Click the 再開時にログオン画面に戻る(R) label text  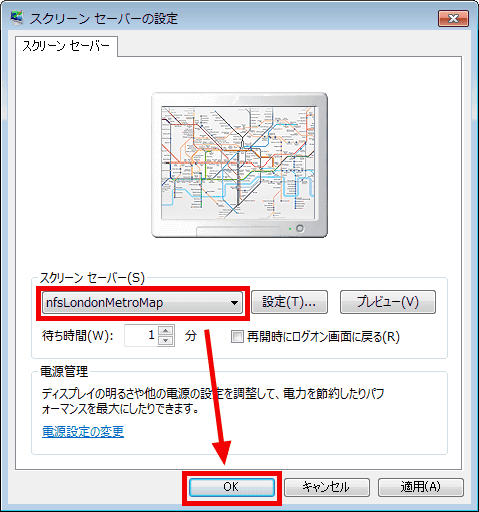pyautogui.click(x=323, y=337)
